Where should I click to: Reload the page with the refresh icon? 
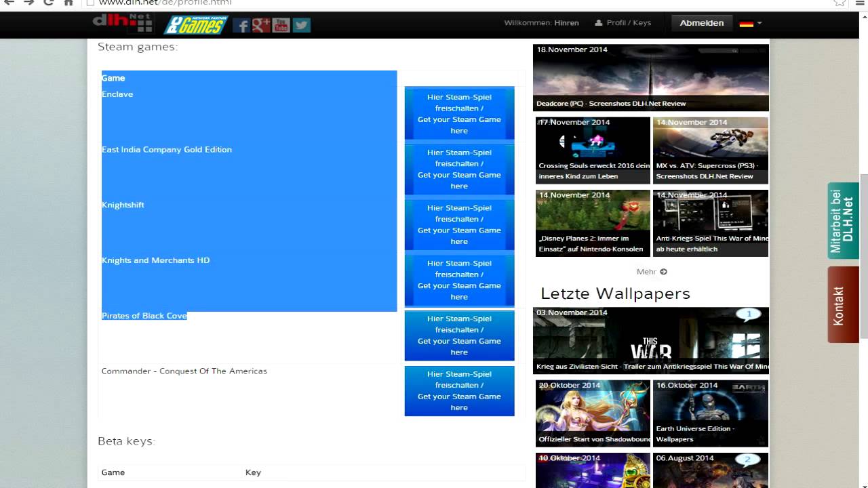pyautogui.click(x=48, y=3)
